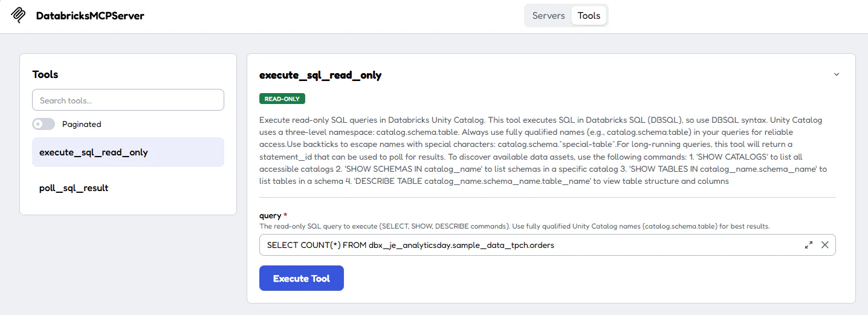Click the DatabricksMCPServer logo icon
This screenshot has height=315, width=868.
[x=19, y=15]
